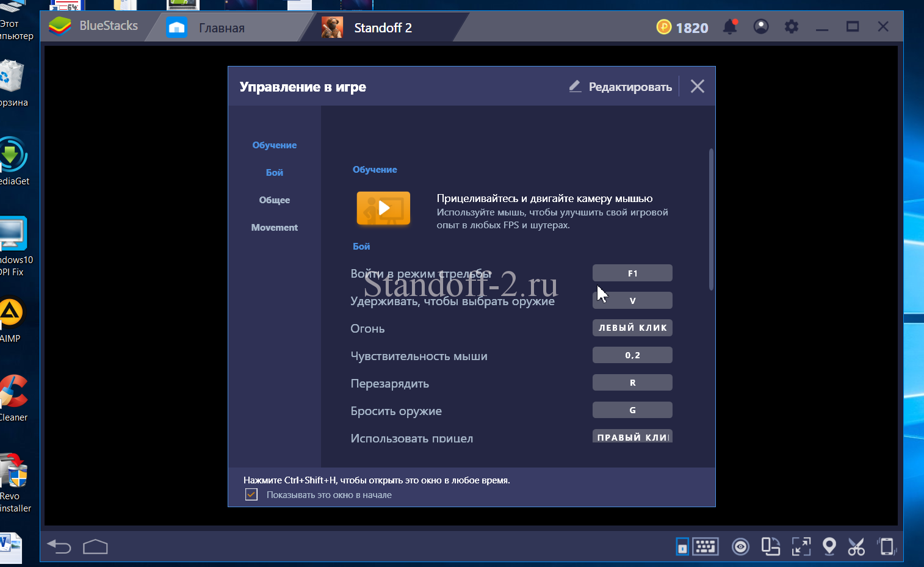Click the Использовать прицел label

click(x=411, y=438)
